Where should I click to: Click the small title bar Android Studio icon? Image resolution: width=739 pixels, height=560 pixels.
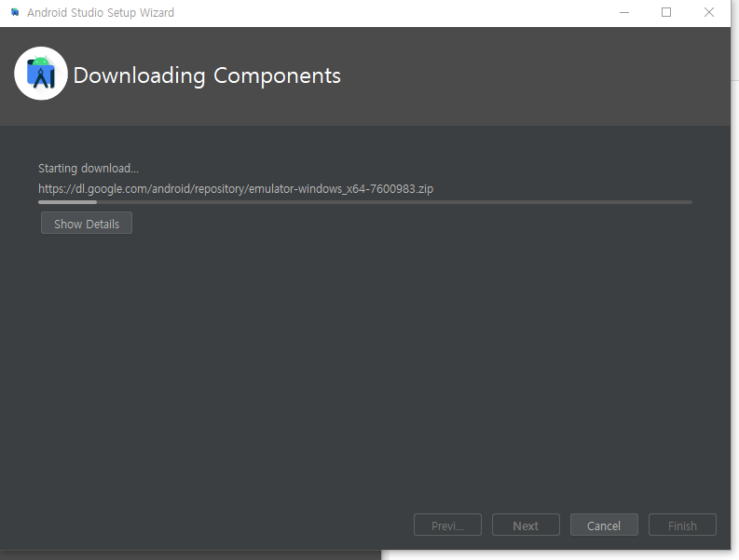15,12
